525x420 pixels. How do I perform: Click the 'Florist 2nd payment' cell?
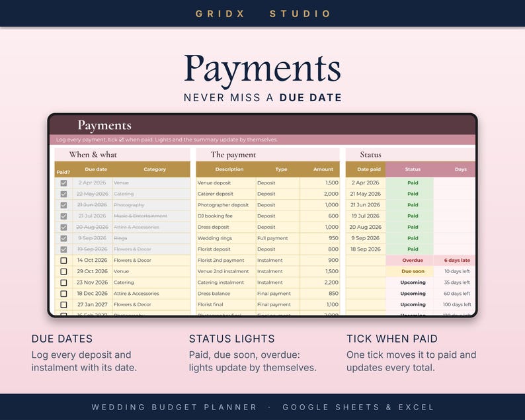pyautogui.click(x=226, y=260)
